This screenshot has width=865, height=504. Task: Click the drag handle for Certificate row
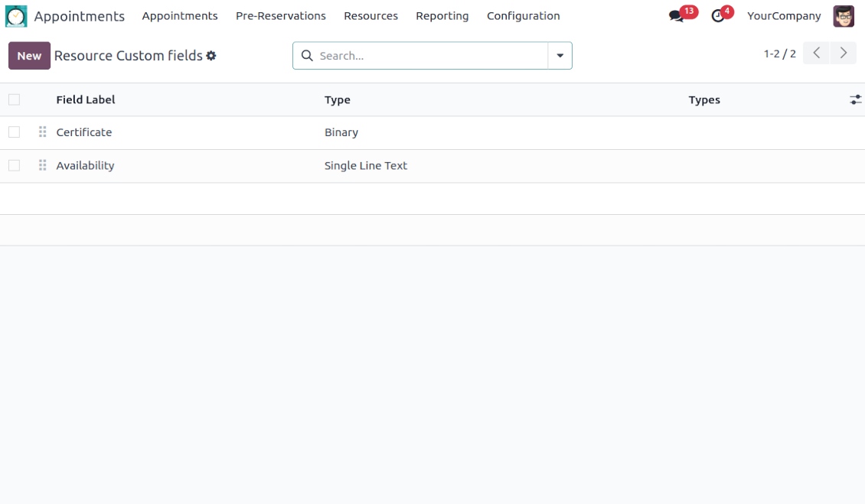click(43, 132)
